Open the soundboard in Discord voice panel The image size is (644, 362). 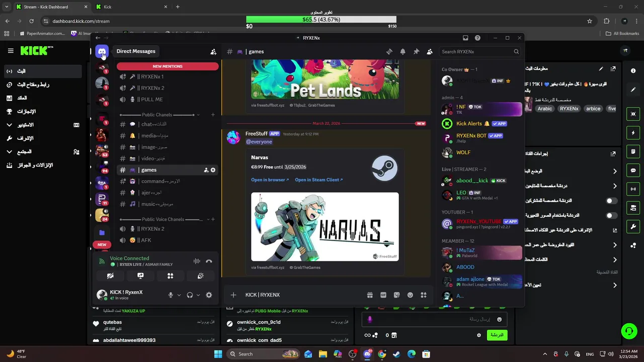tap(200, 276)
